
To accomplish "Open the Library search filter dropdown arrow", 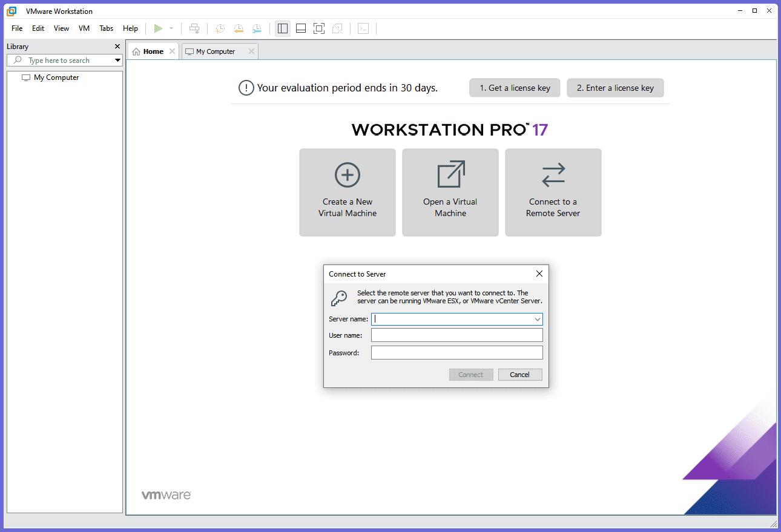I will coord(117,61).
